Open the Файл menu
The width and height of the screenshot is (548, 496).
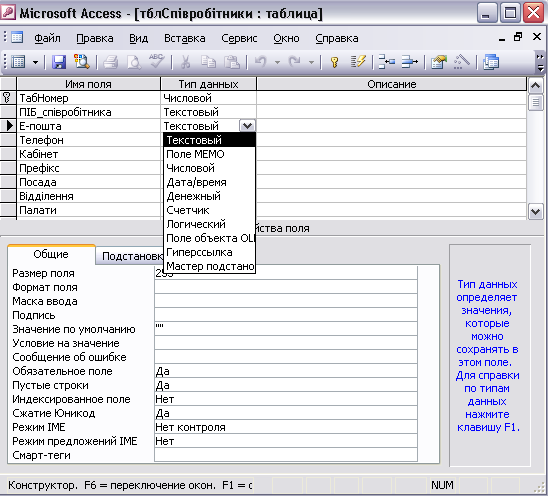tap(47, 38)
